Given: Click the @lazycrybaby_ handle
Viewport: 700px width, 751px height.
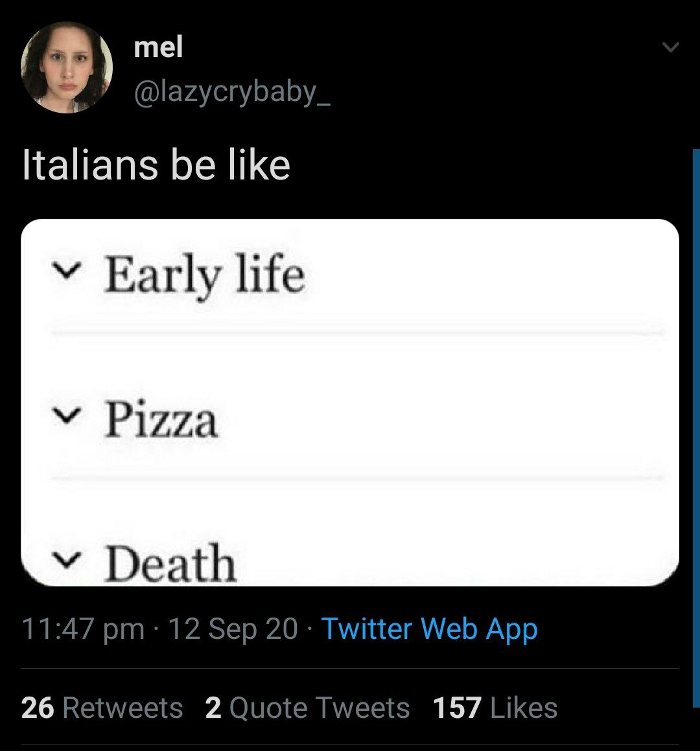Looking at the screenshot, I should click(232, 93).
